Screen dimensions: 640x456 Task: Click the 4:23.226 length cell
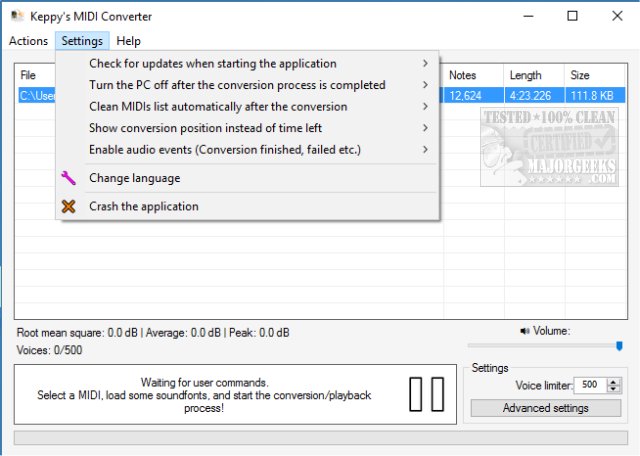pyautogui.click(x=534, y=96)
